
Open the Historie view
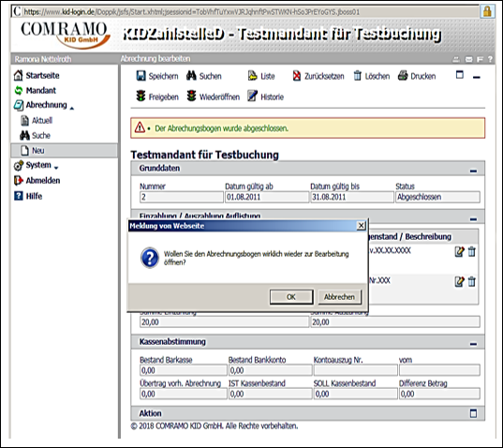click(x=266, y=97)
